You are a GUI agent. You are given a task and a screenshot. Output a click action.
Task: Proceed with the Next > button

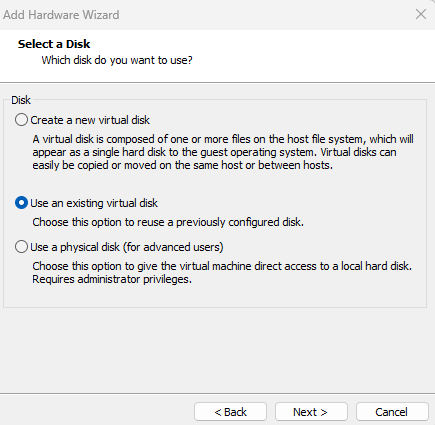click(x=311, y=412)
